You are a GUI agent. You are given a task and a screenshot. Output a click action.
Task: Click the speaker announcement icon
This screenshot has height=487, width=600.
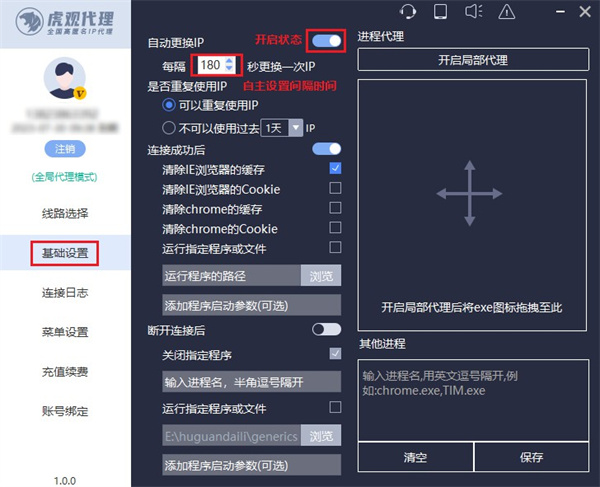click(x=472, y=12)
